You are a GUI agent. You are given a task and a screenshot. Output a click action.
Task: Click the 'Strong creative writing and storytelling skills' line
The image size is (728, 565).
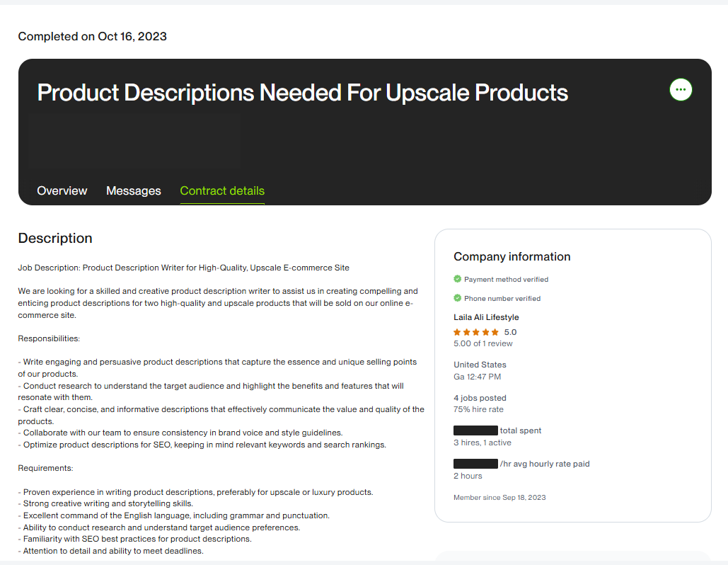(105, 503)
